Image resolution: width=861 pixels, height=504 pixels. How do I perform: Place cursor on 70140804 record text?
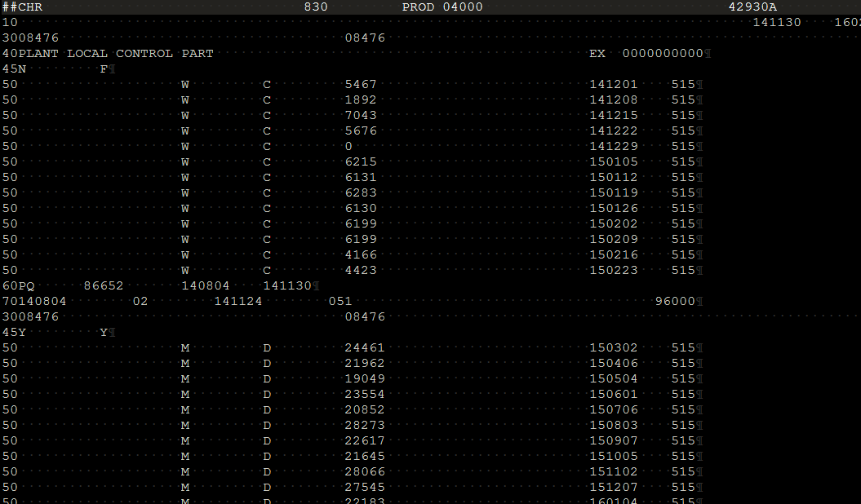[x=34, y=302]
